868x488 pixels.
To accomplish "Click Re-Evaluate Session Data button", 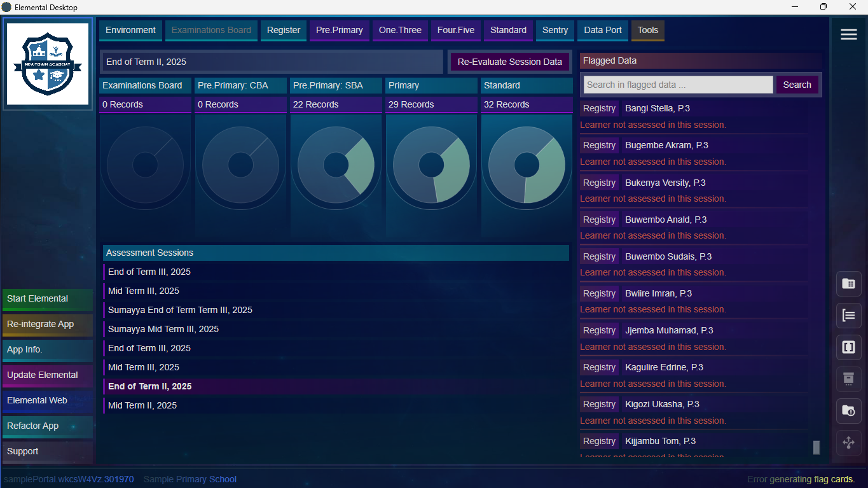I will pyautogui.click(x=509, y=62).
